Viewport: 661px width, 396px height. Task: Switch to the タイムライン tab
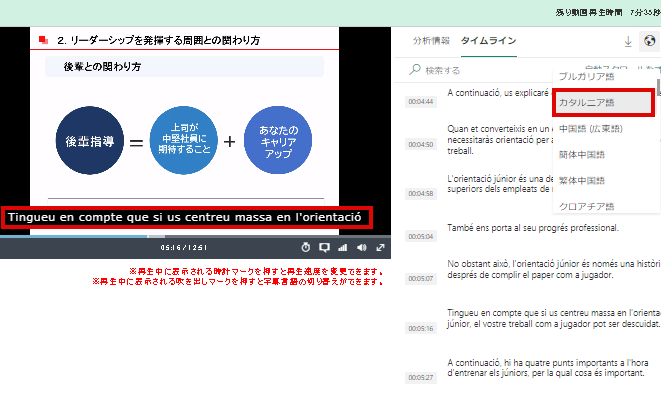click(489, 41)
